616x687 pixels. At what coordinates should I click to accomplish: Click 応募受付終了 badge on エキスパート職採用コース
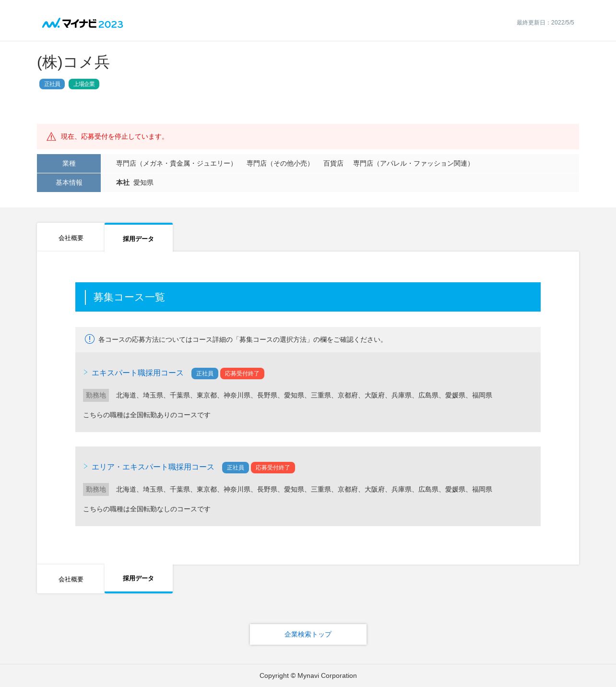click(x=242, y=374)
